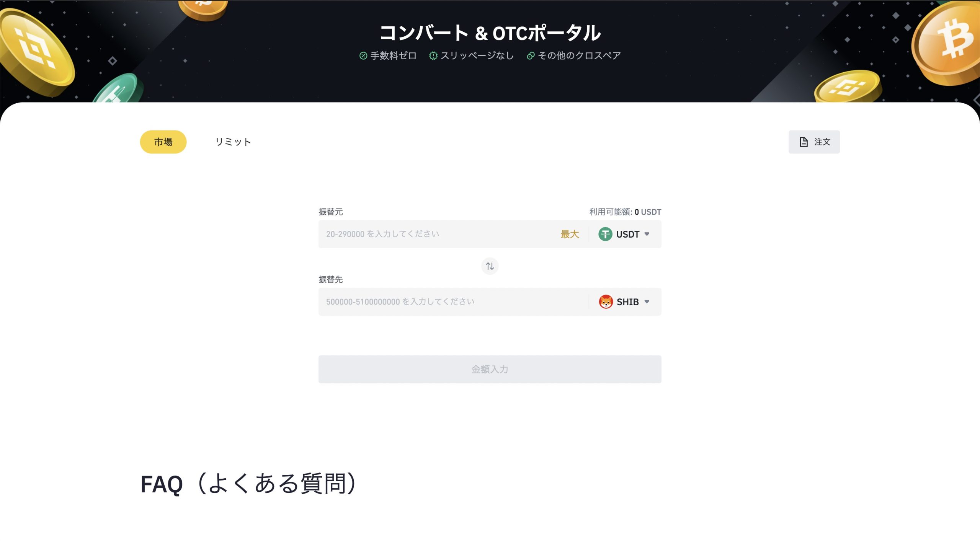Click 最大 to use maximum balance
Screen dimensions: 980x541
pos(569,234)
